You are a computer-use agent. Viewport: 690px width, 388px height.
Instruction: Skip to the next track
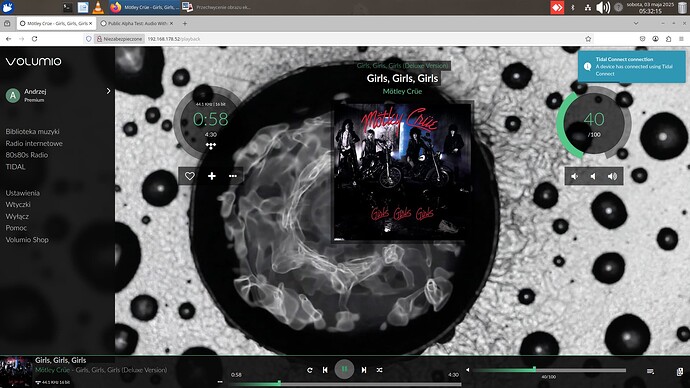pos(364,370)
